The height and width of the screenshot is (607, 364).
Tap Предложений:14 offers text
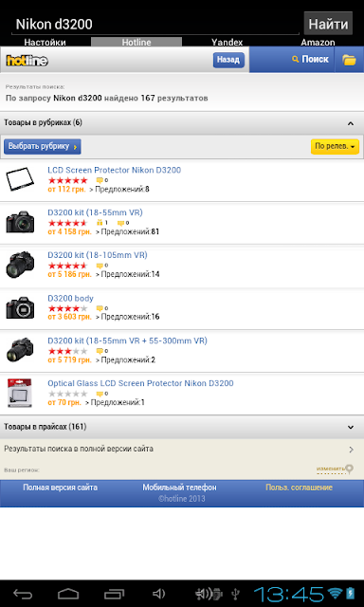[130, 274]
